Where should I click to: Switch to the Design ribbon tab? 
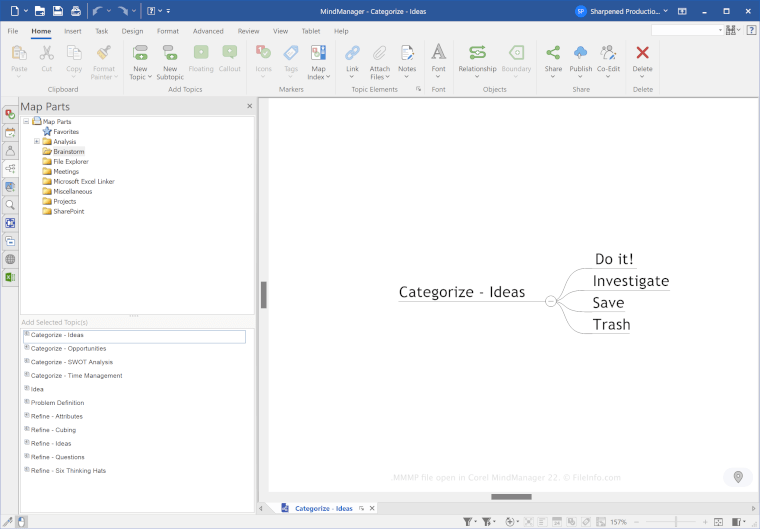point(132,31)
